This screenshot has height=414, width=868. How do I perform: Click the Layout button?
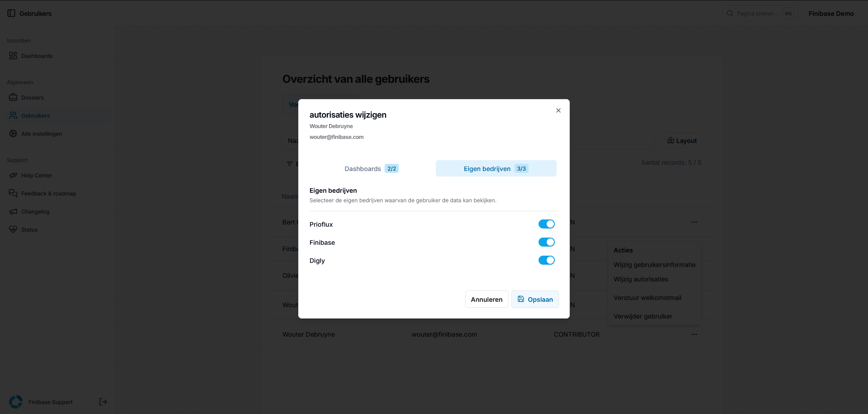click(682, 141)
